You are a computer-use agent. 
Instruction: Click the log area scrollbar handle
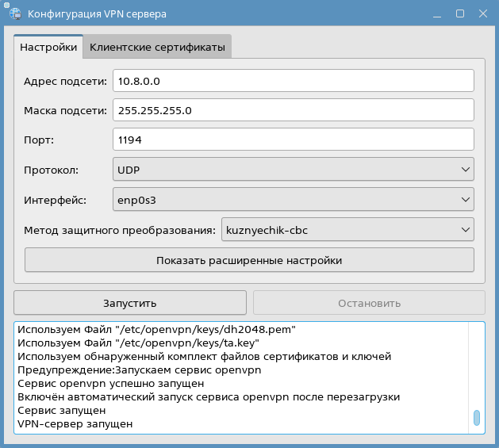click(x=477, y=418)
